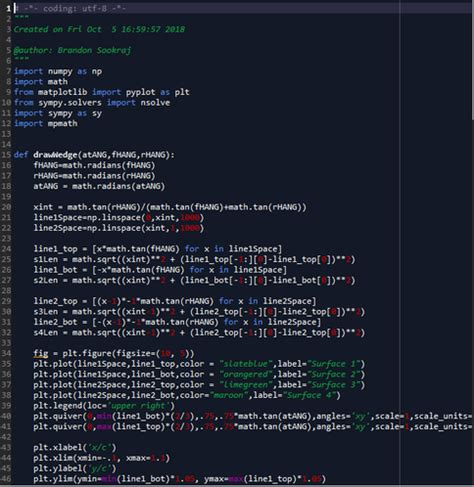Screen dimensions: 474x487
Task: Click the "limegreen" color string
Action: pyautogui.click(x=246, y=385)
